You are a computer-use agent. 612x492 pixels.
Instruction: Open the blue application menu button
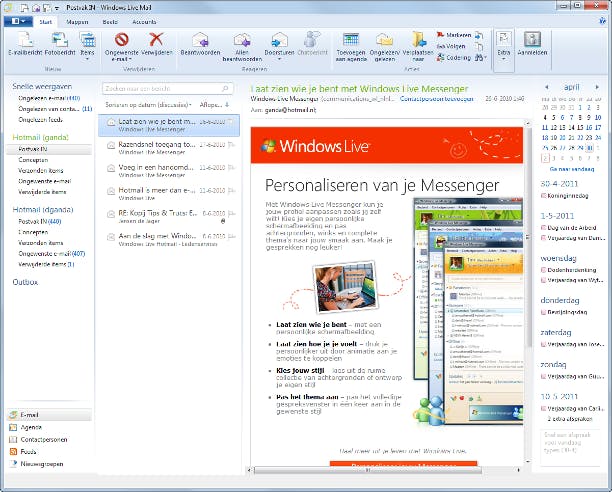(x=17, y=21)
